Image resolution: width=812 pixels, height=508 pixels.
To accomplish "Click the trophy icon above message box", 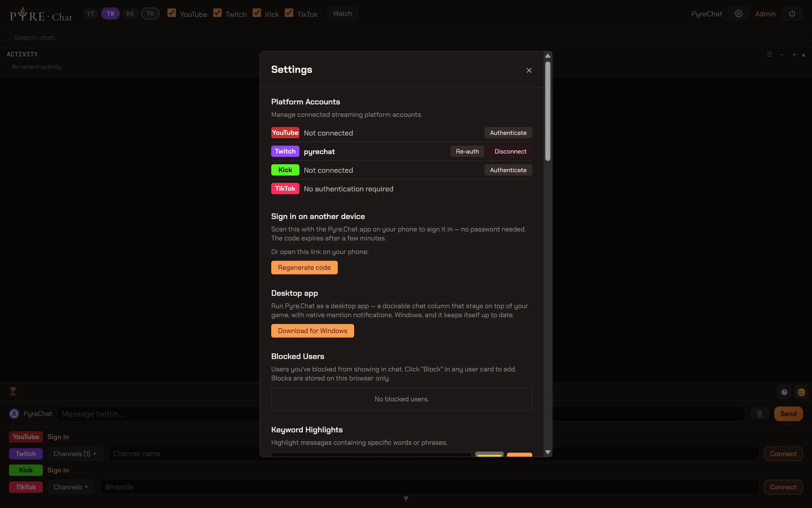I will pyautogui.click(x=13, y=391).
